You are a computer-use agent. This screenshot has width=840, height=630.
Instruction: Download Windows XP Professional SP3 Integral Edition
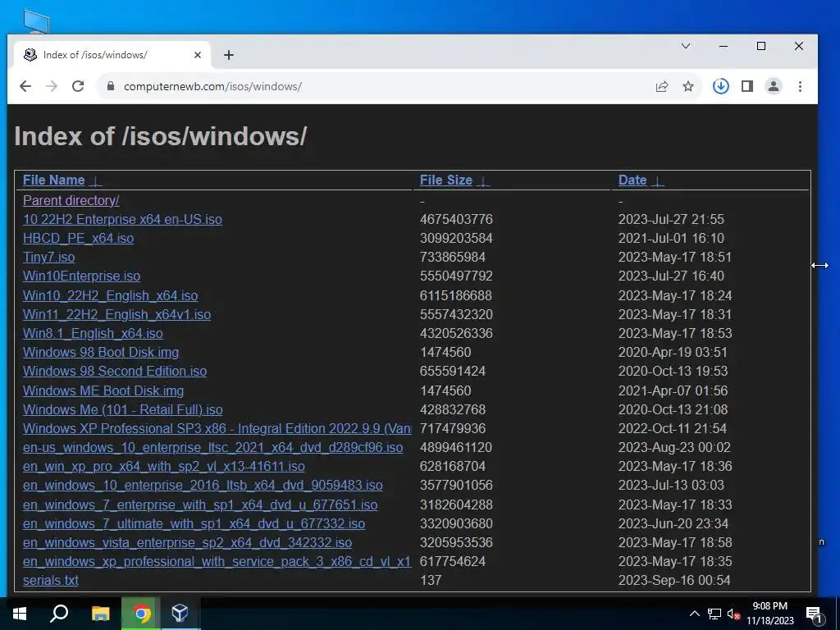pyautogui.click(x=217, y=428)
